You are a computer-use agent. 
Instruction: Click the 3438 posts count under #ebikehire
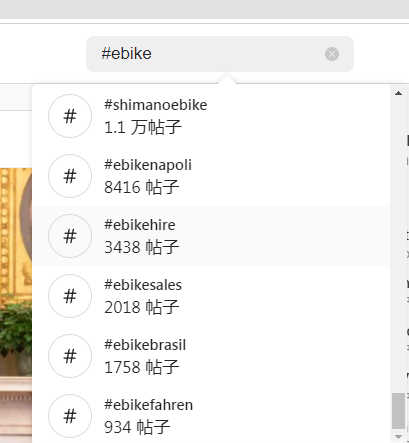pyautogui.click(x=142, y=247)
